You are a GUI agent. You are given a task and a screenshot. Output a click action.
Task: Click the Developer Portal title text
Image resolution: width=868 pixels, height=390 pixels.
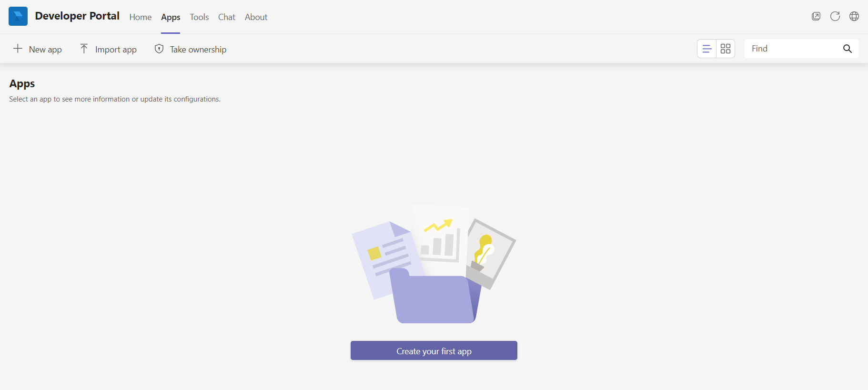point(77,16)
